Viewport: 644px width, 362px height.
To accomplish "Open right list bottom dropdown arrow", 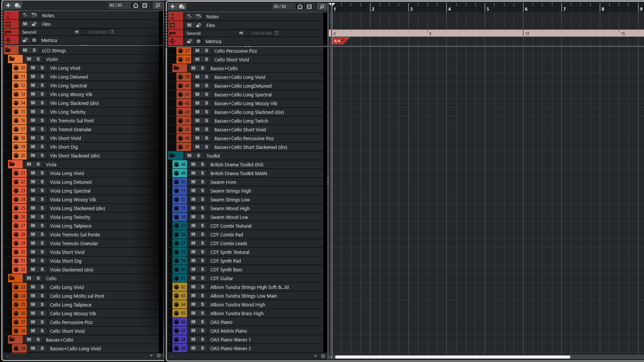I will [x=316, y=356].
